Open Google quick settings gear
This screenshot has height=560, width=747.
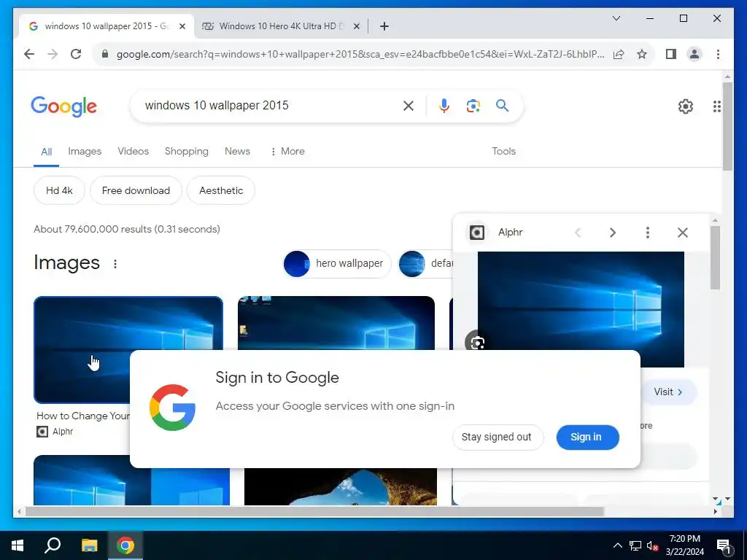(x=686, y=106)
